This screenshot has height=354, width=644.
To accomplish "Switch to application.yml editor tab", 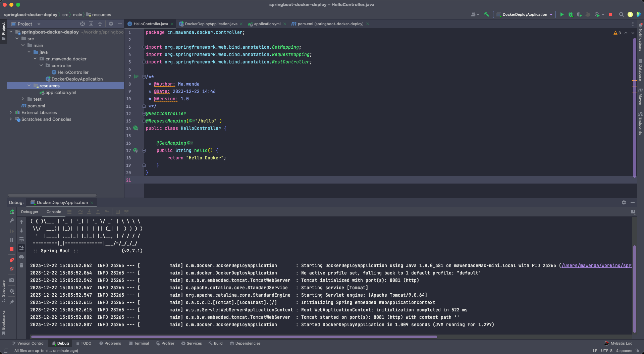I will (267, 24).
